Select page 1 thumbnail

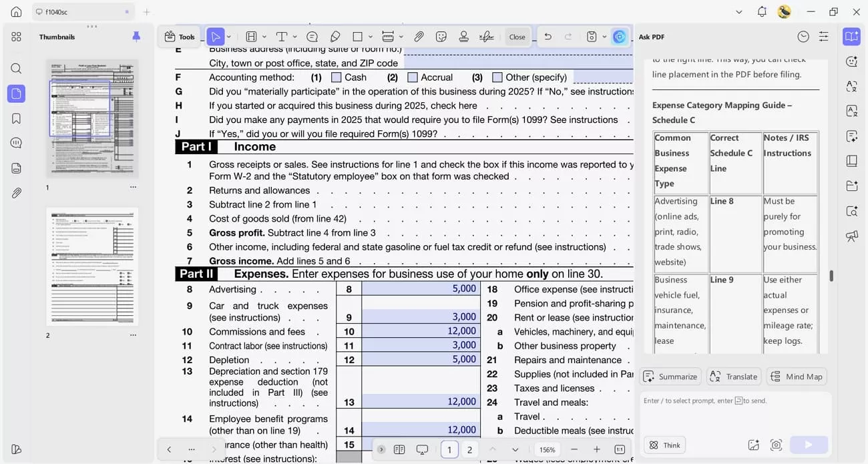pos(92,118)
